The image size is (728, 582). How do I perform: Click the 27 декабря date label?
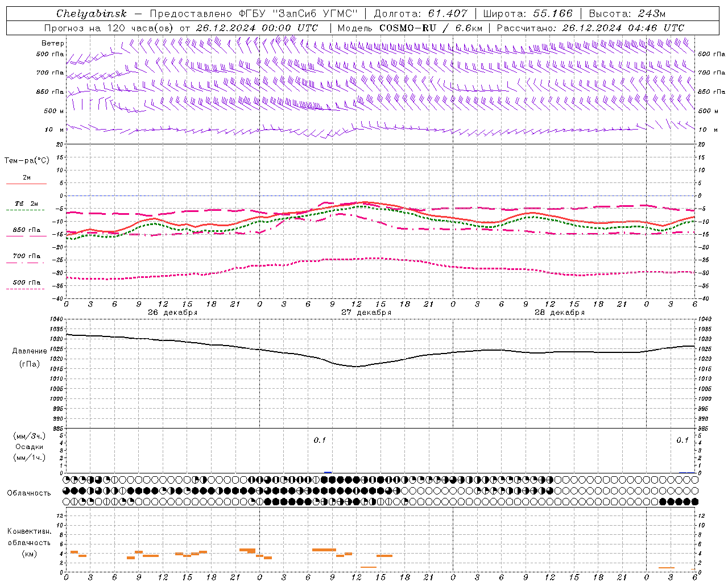[x=366, y=313]
